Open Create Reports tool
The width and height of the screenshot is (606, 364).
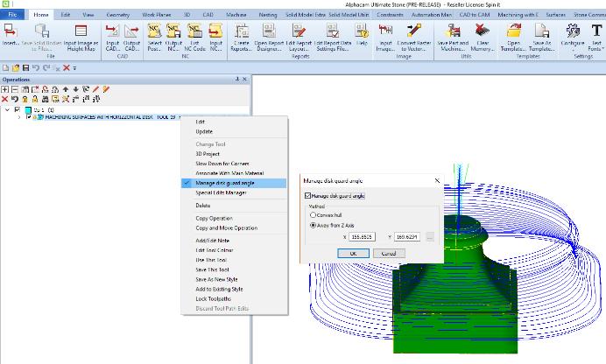pyautogui.click(x=242, y=38)
